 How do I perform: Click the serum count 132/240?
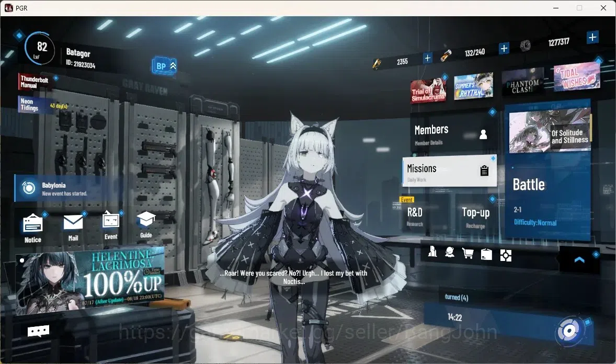pos(475,52)
